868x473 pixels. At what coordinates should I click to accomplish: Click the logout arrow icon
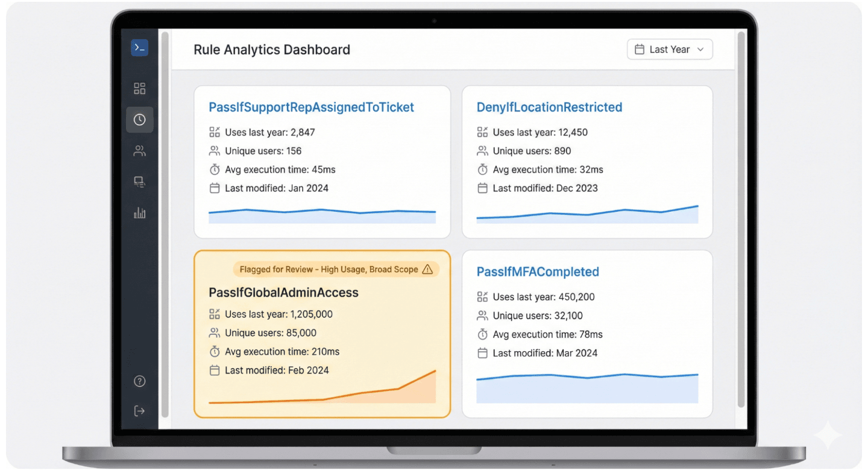[140, 411]
